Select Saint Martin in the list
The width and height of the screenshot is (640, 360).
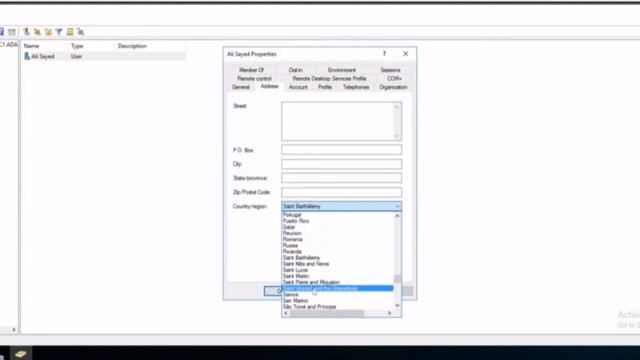tap(296, 276)
